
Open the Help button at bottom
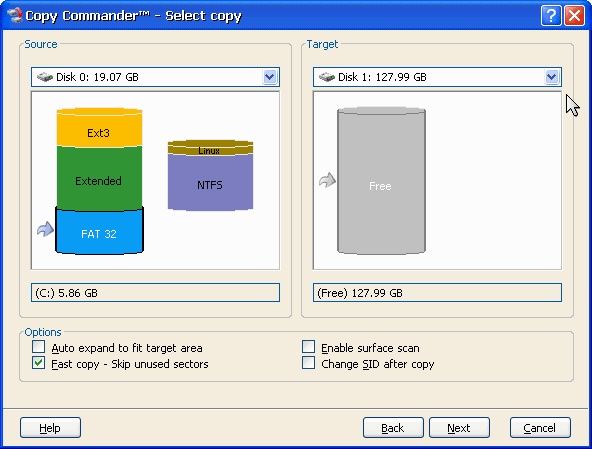point(50,427)
